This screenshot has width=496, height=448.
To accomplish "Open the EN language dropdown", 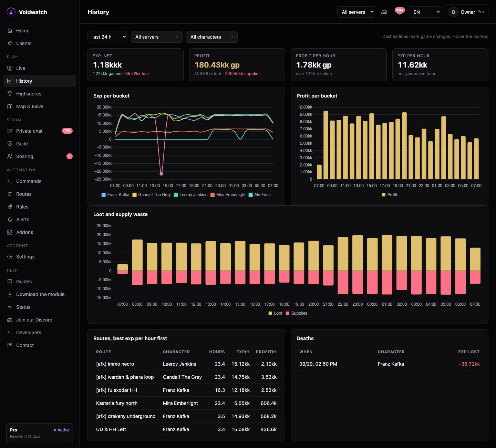I will 425,12.
